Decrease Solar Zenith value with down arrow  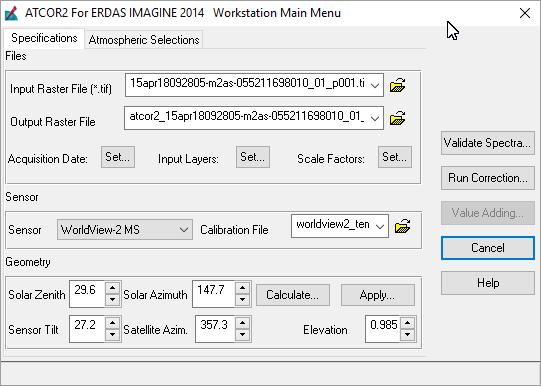click(x=112, y=300)
